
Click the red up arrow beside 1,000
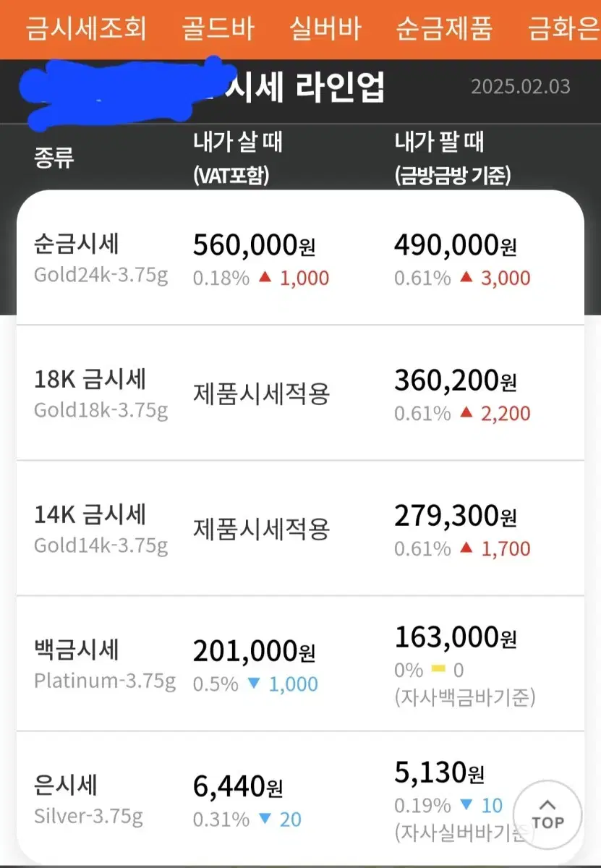point(266,278)
